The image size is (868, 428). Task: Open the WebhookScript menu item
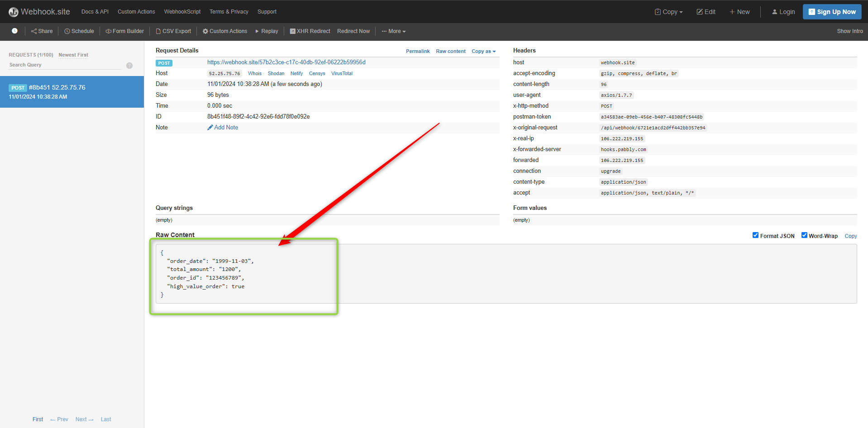pos(182,12)
